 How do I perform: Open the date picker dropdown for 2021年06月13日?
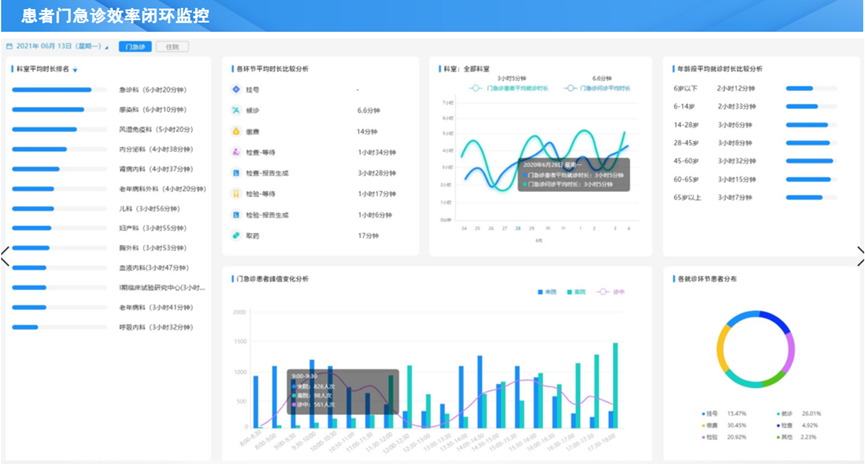click(107, 47)
